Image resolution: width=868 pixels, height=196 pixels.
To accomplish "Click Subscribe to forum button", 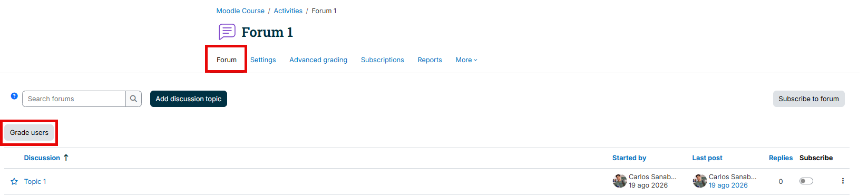I will pyautogui.click(x=809, y=99).
